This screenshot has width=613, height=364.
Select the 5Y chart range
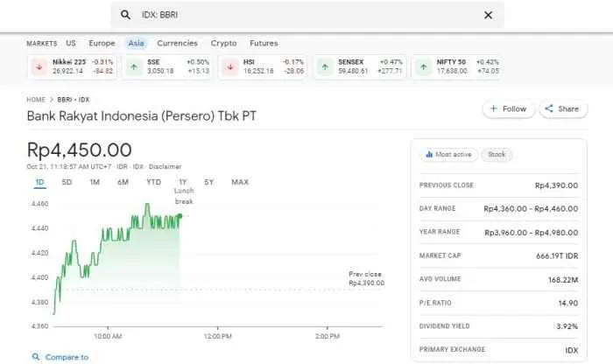(x=208, y=182)
